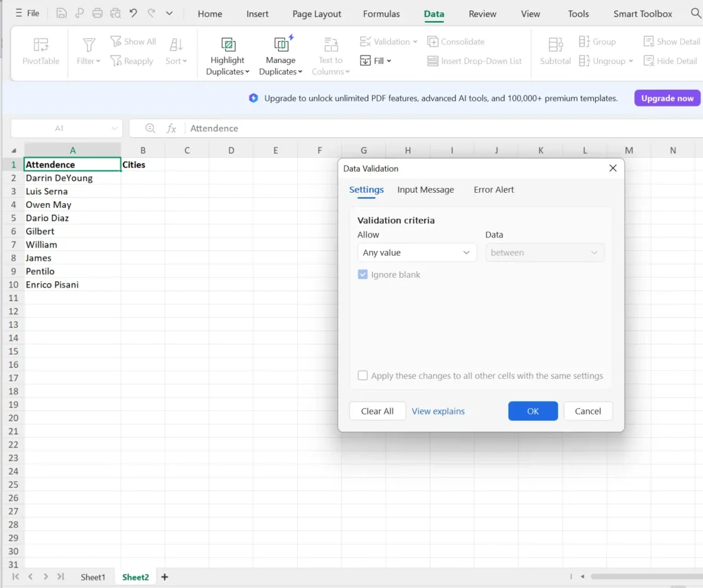
Task: Switch to the Input Message tab
Action: coord(426,190)
